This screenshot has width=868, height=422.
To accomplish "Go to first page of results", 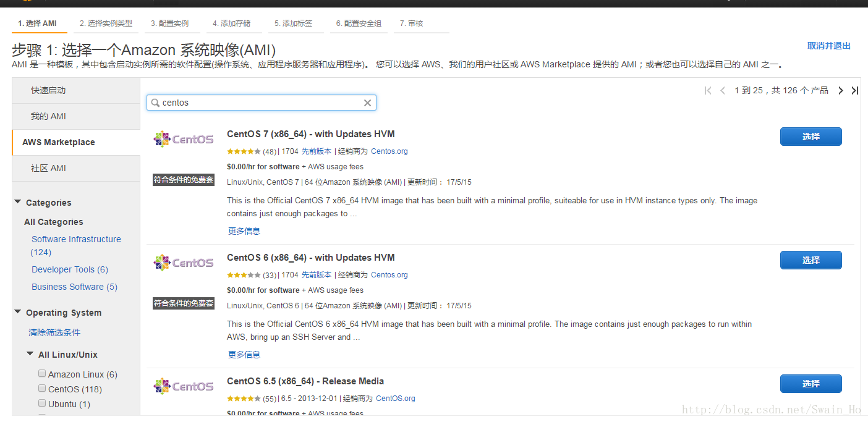I will coord(708,91).
